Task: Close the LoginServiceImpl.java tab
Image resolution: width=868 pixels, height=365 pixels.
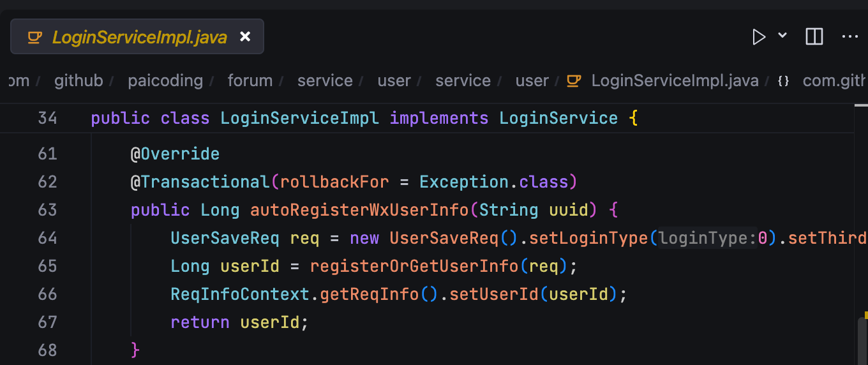Action: (x=245, y=37)
